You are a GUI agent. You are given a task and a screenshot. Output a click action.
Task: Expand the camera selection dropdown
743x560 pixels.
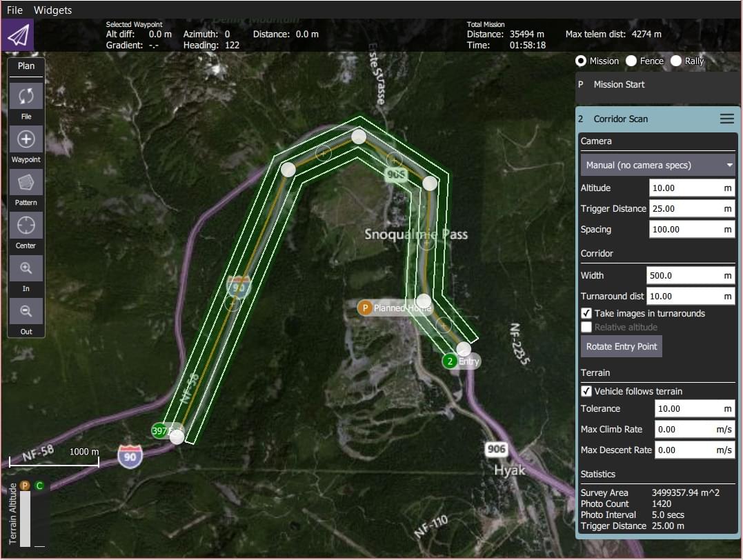657,165
